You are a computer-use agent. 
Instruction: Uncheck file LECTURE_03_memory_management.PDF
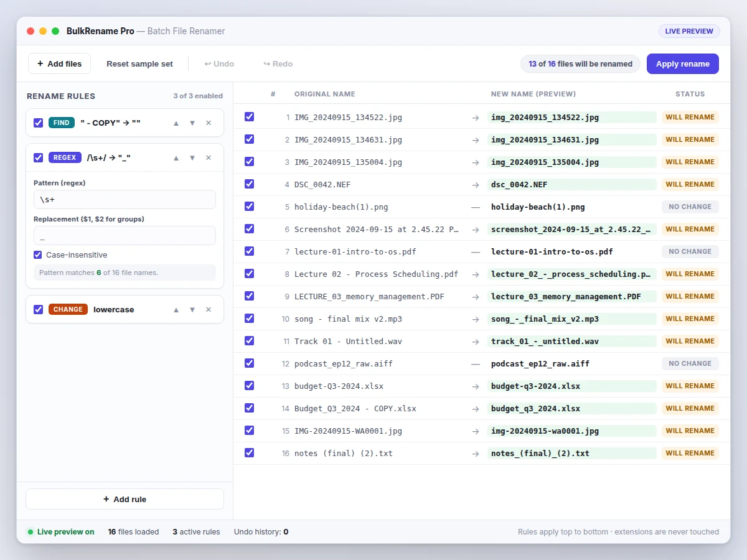pos(250,296)
